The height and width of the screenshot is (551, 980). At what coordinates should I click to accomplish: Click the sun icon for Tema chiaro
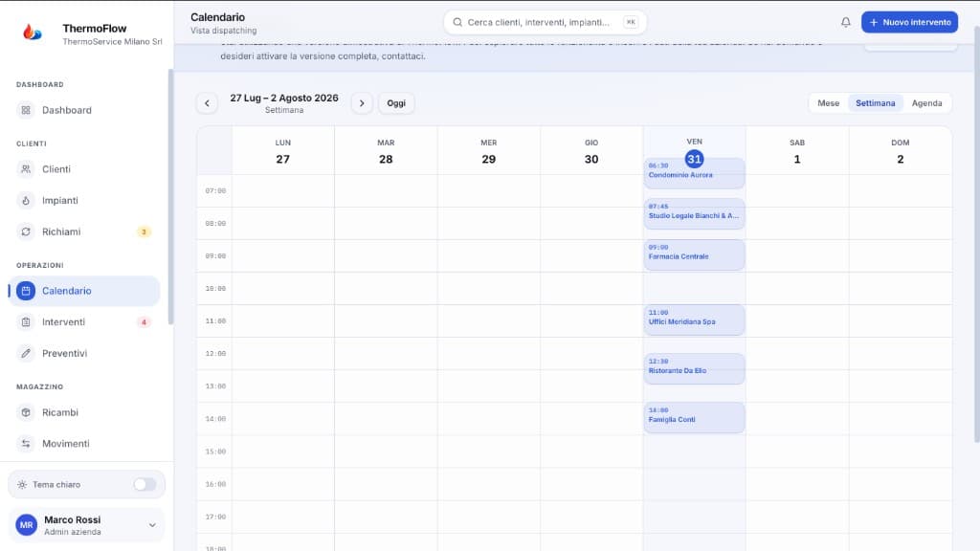click(x=22, y=485)
